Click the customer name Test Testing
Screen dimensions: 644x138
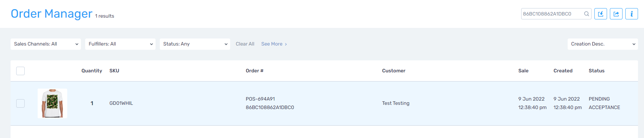coord(396,103)
